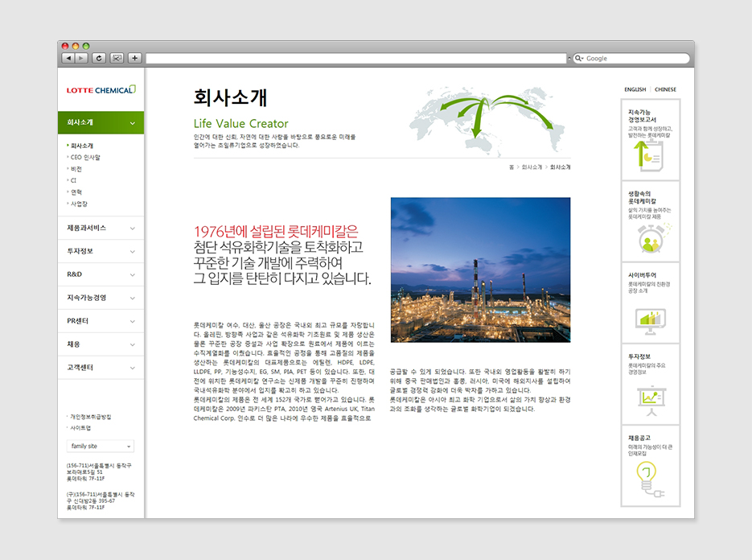Open the PR센터 menu item
Screen dimensions: 752x560
point(101,321)
